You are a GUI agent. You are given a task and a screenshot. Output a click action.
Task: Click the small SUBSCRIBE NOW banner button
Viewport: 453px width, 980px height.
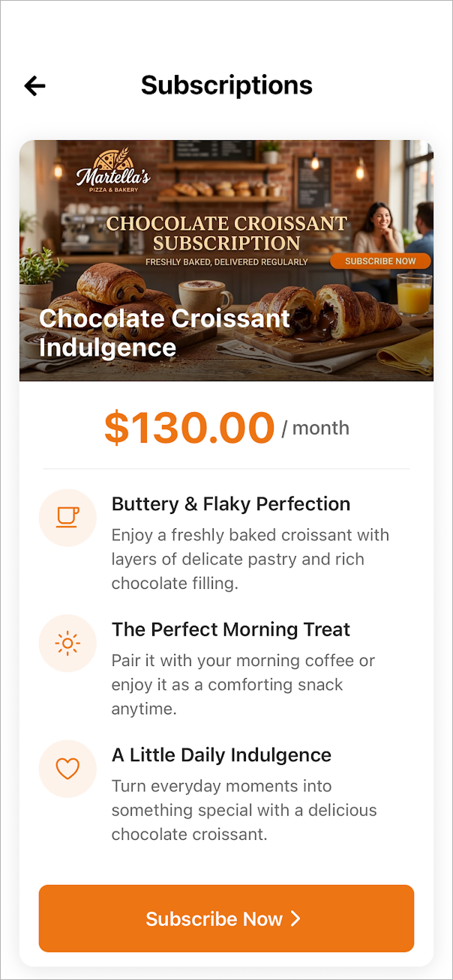pyautogui.click(x=380, y=261)
